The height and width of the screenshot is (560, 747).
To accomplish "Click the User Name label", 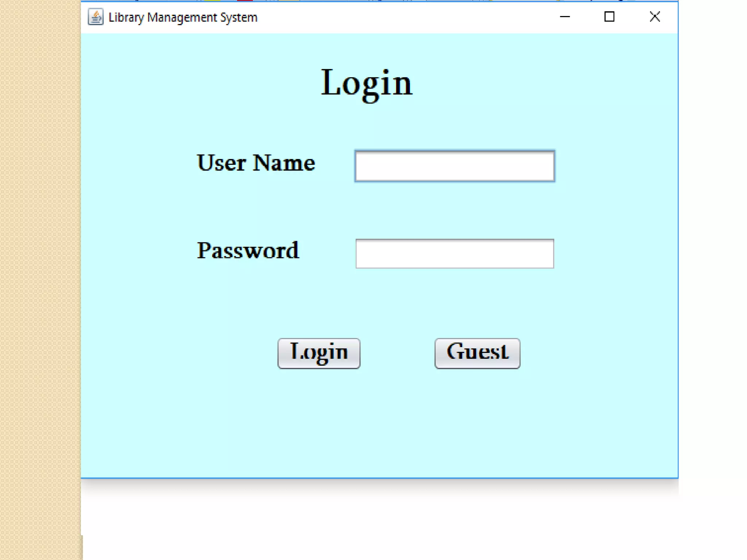I will tap(256, 163).
